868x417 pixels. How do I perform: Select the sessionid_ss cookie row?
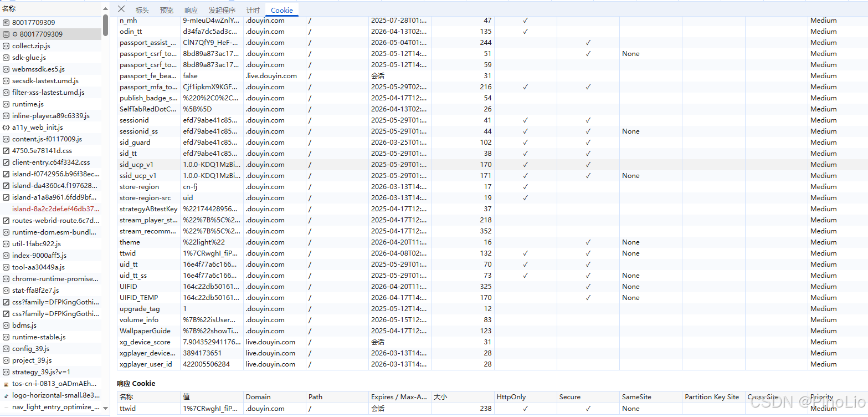(x=492, y=131)
